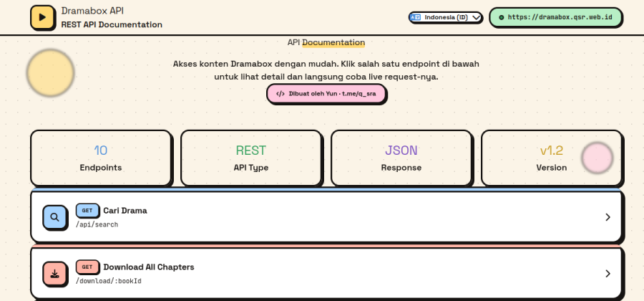Click the base URL https://dramabox.qsr.web.id button
644x301 pixels.
click(x=556, y=17)
